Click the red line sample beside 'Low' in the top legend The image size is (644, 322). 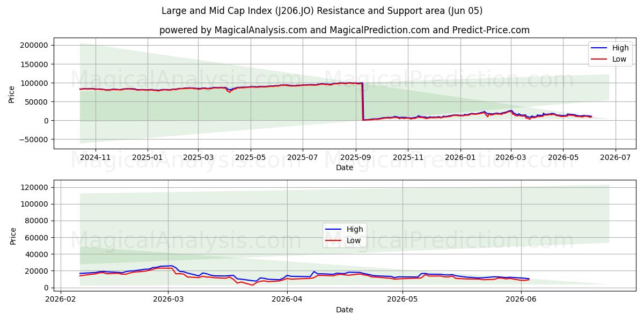(600, 60)
